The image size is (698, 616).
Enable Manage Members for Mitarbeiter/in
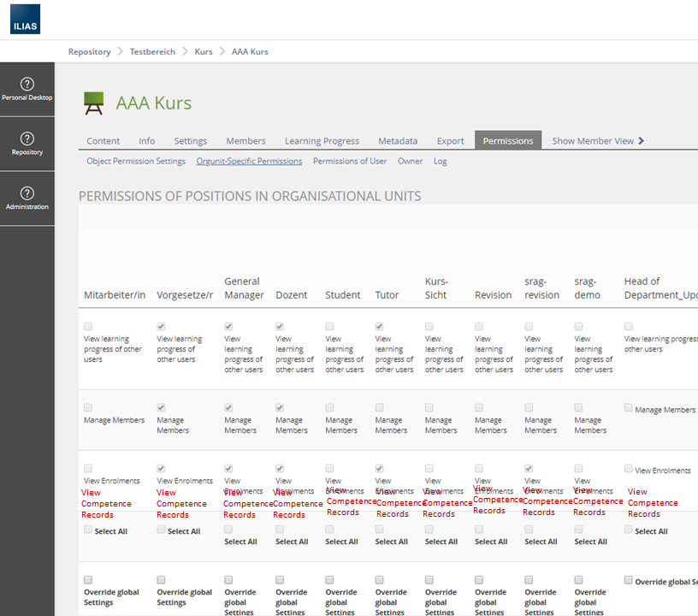click(88, 408)
